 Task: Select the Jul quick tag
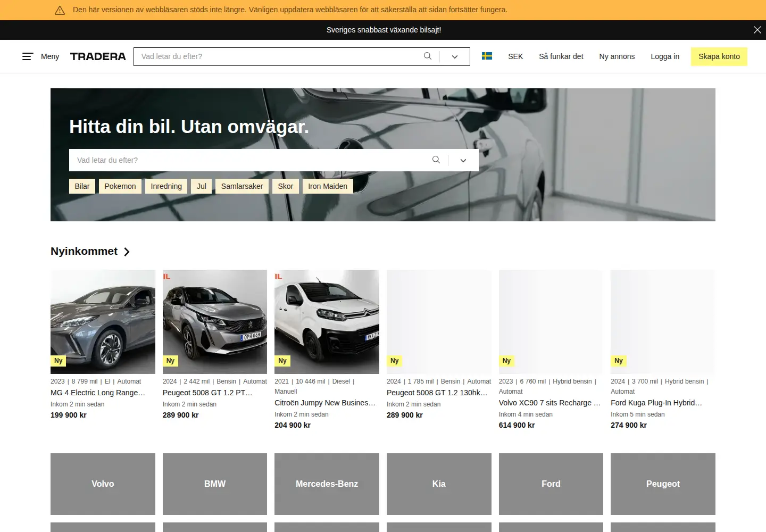202,186
